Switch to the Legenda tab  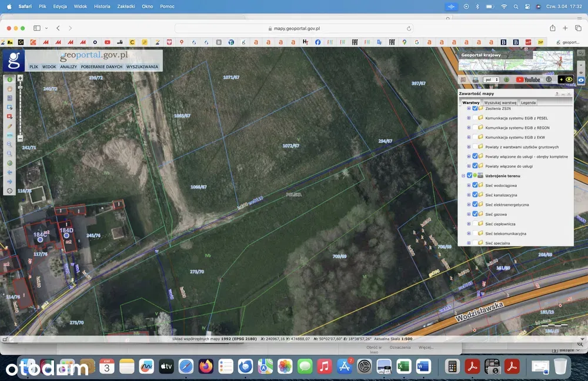coord(528,102)
